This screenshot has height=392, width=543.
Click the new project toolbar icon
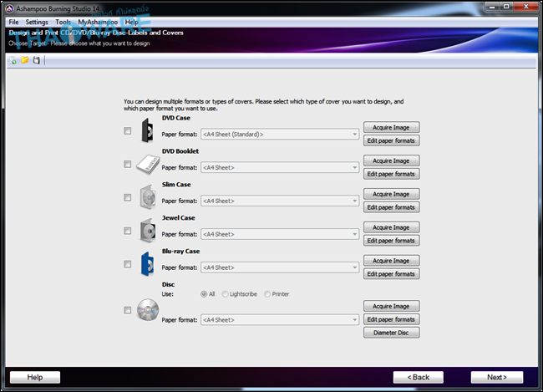(x=13, y=60)
